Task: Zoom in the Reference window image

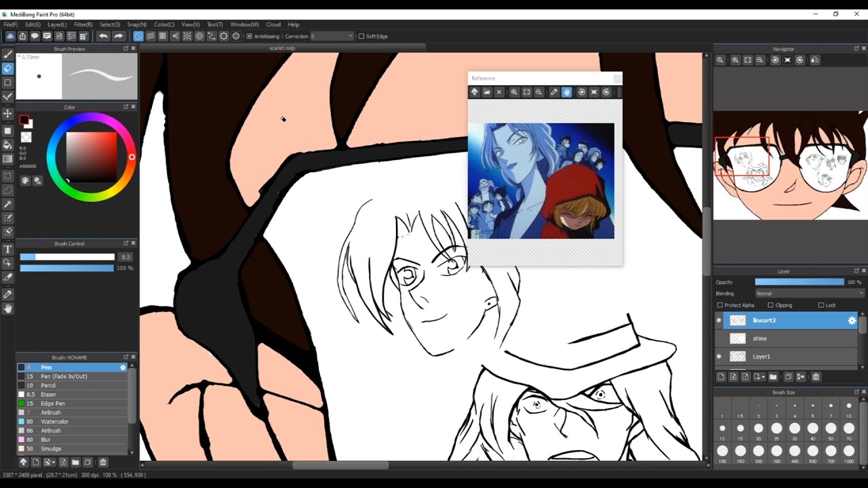Action: click(x=514, y=92)
